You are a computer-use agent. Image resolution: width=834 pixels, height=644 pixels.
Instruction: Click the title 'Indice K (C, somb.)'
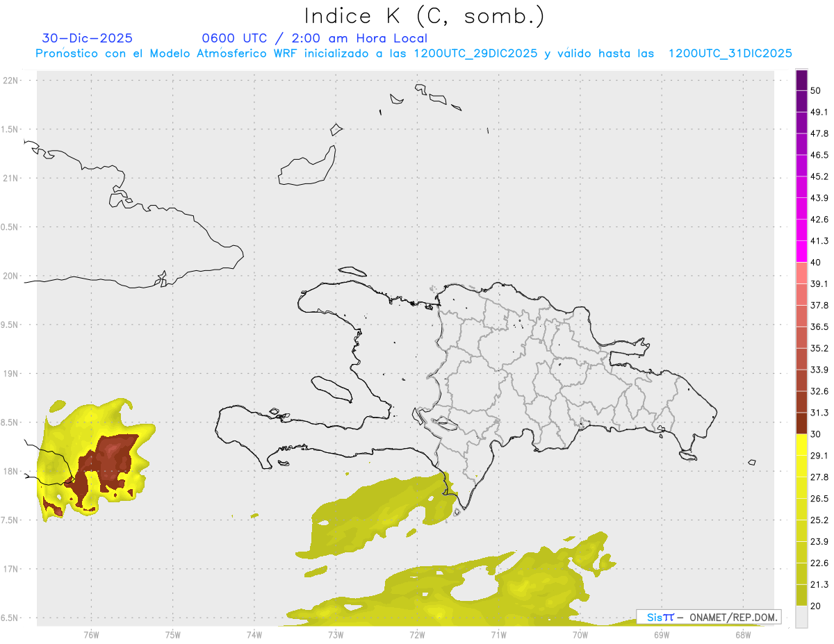coord(424,15)
